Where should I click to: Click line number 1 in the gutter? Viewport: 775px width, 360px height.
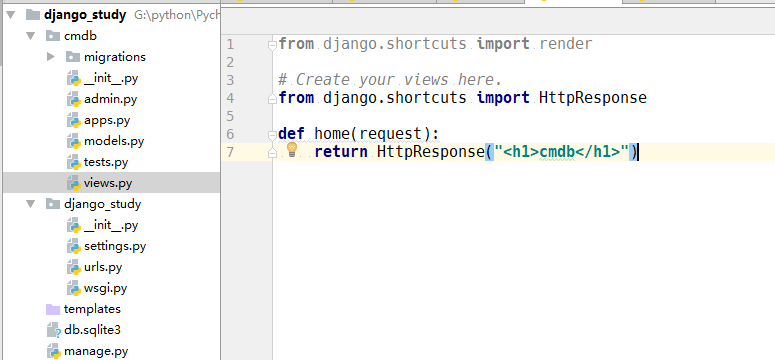point(230,45)
